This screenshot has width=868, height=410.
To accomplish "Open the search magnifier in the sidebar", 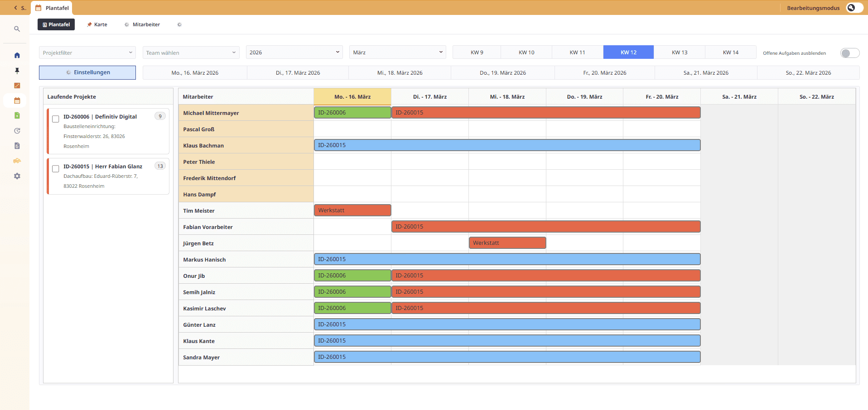I will (17, 29).
